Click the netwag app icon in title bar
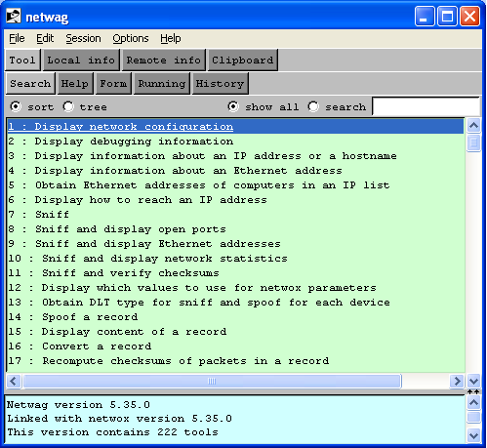This screenshot has width=487, height=448. [x=14, y=16]
